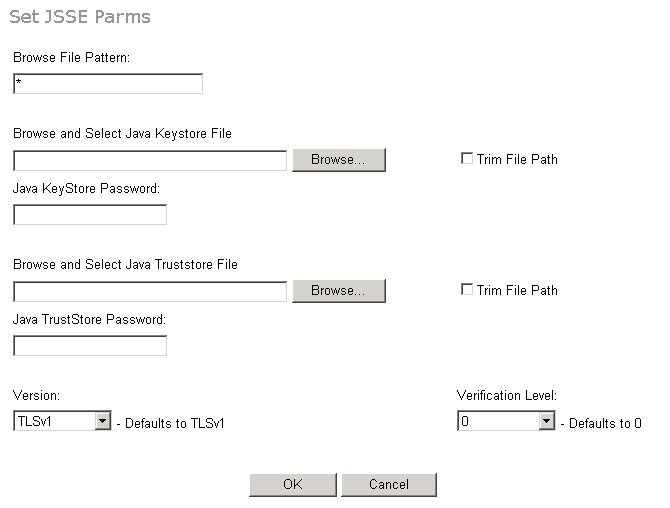
Task: Click the Browse File Pattern text field
Action: click(x=108, y=84)
